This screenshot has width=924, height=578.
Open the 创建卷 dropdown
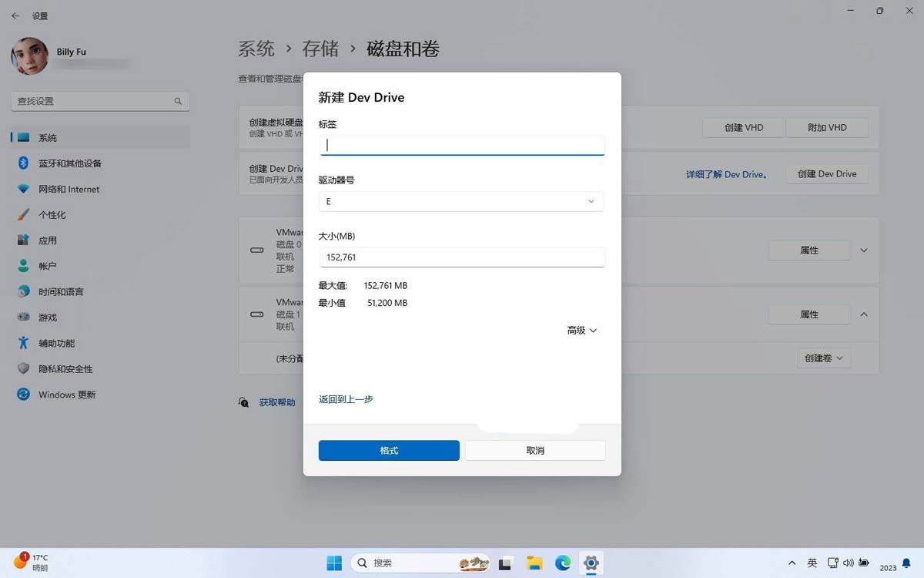tap(823, 358)
